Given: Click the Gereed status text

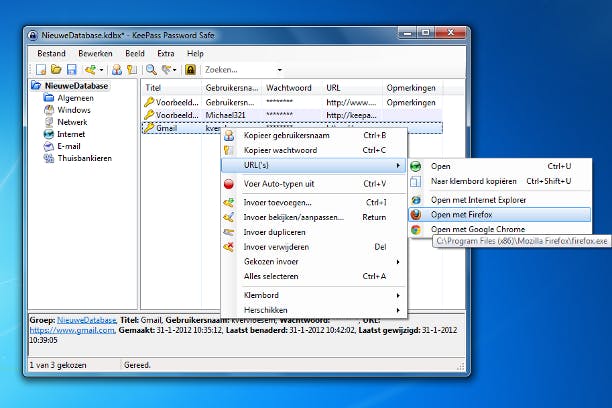Looking at the screenshot, I should (x=137, y=365).
